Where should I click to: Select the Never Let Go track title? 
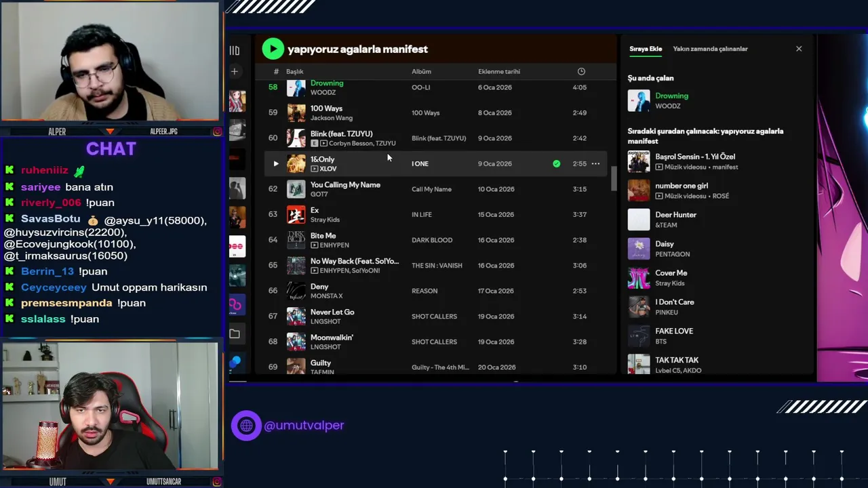click(332, 312)
